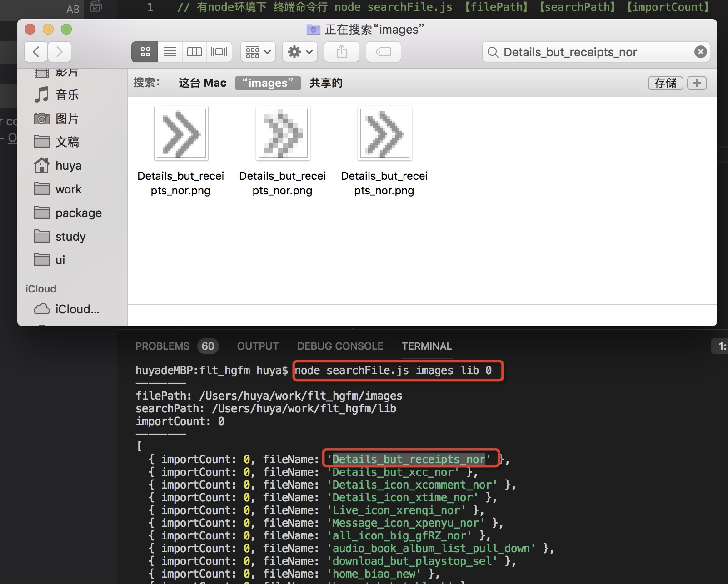Set search scope to 共享的
This screenshot has width=728, height=584.
click(326, 83)
